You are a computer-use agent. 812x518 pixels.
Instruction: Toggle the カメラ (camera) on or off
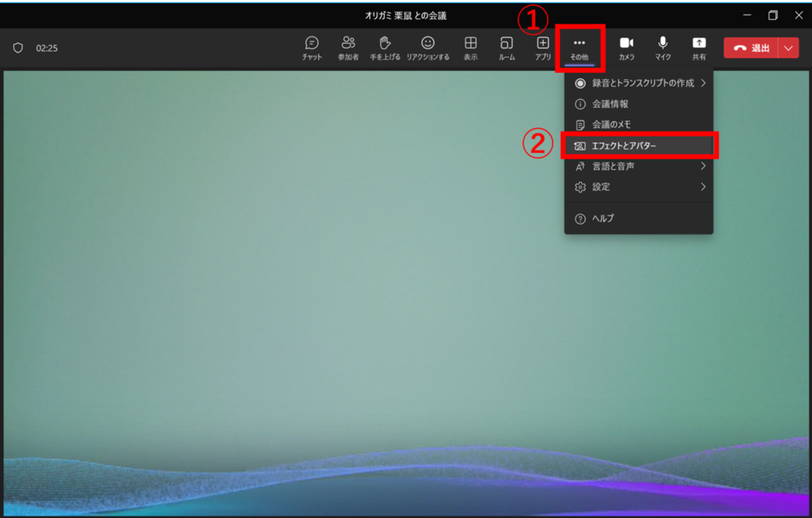[626, 47]
